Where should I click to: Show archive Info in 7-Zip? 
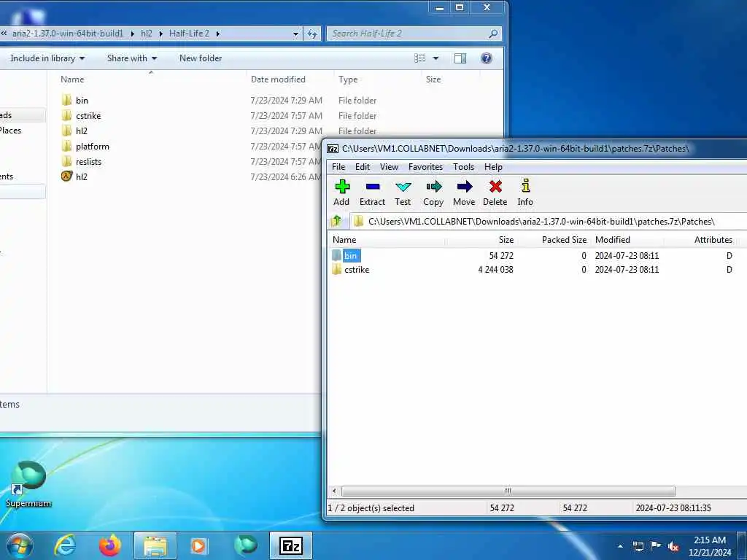coord(525,192)
